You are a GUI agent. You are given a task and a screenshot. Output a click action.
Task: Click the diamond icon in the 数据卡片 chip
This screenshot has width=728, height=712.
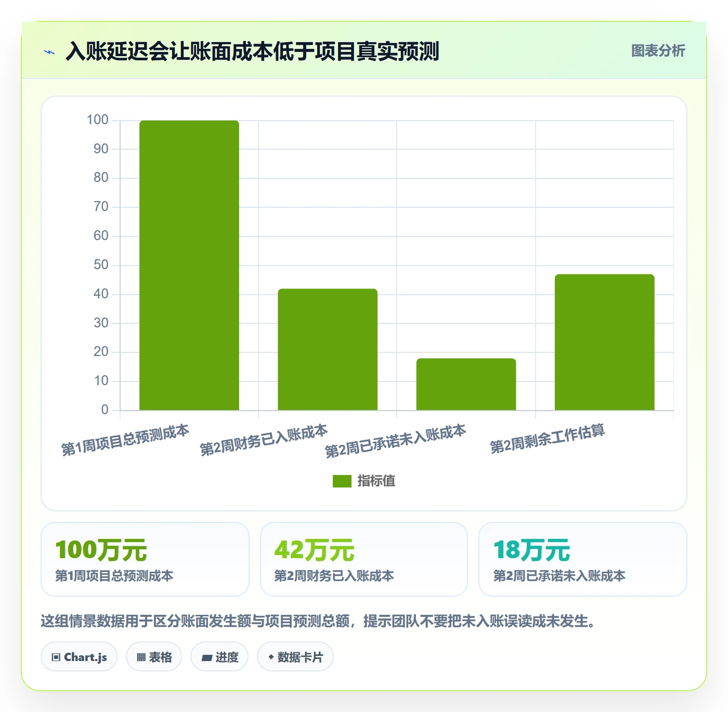(x=271, y=657)
